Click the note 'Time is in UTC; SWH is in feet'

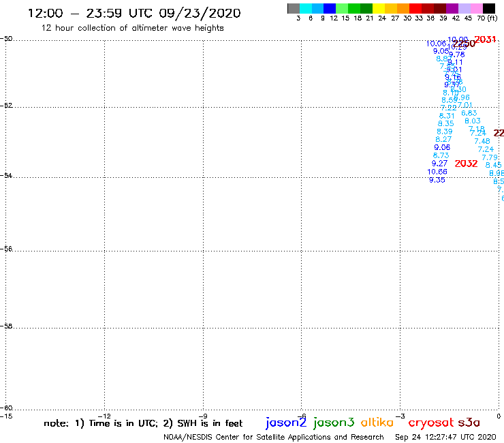[143, 423]
